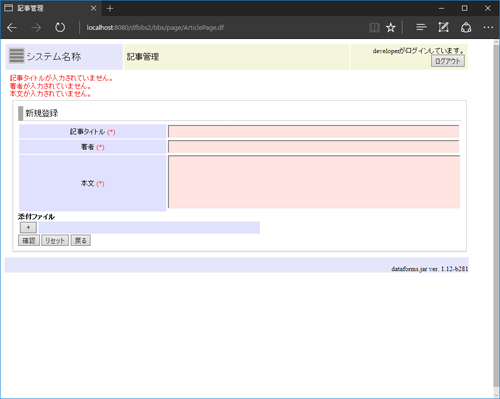Open the hamburger menu beside システム名称
Image resolution: width=500 pixels, height=399 pixels.
pos(16,56)
